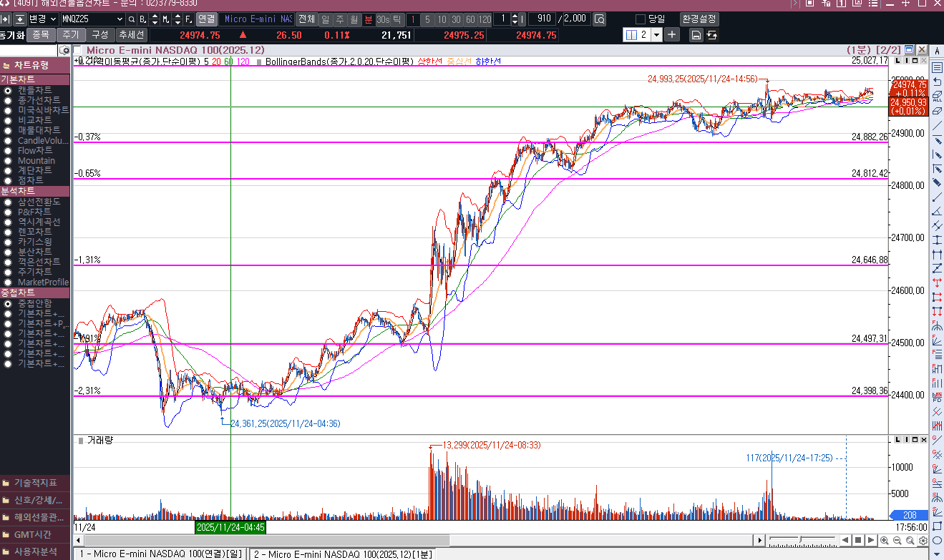Enable the 당일 checkbox
This screenshot has height=560, width=944.
tap(641, 19)
